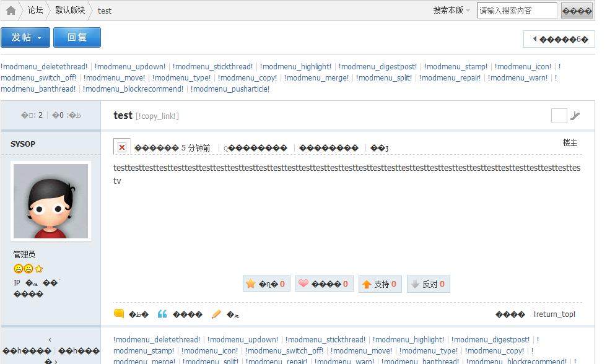
Task: Click the 回复 reply button
Action: pyautogui.click(x=77, y=37)
